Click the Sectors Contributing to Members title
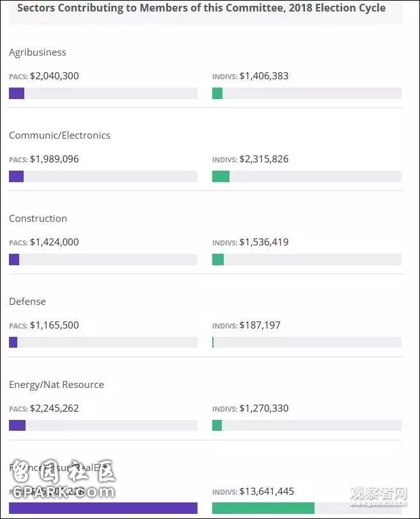 [201, 8]
